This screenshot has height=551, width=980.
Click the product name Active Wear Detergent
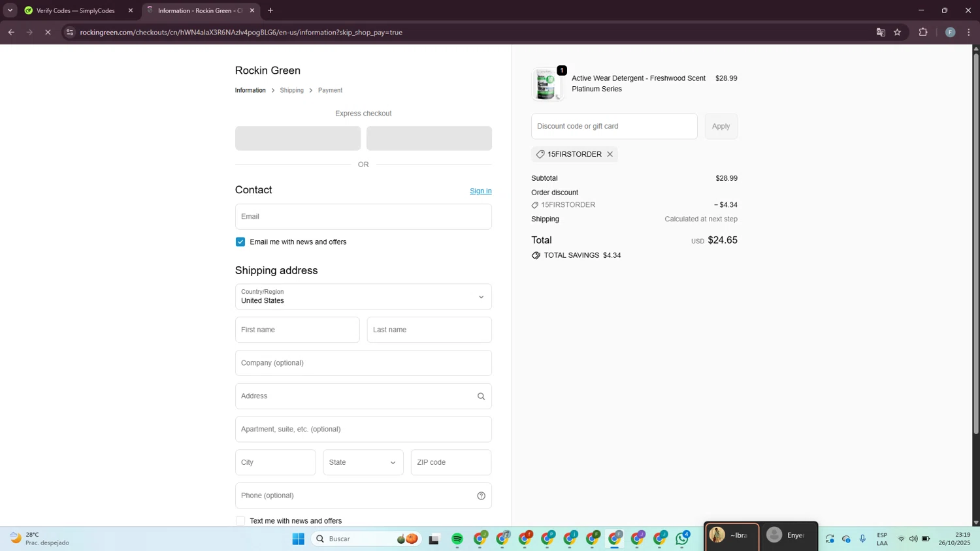click(x=638, y=84)
